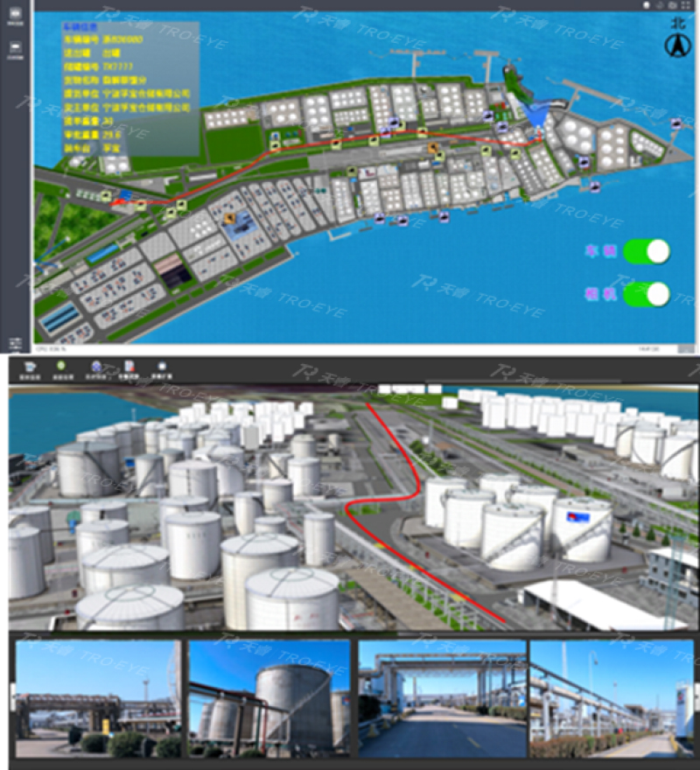Click the green circle toolbar icon
The image size is (700, 770).
[61, 369]
